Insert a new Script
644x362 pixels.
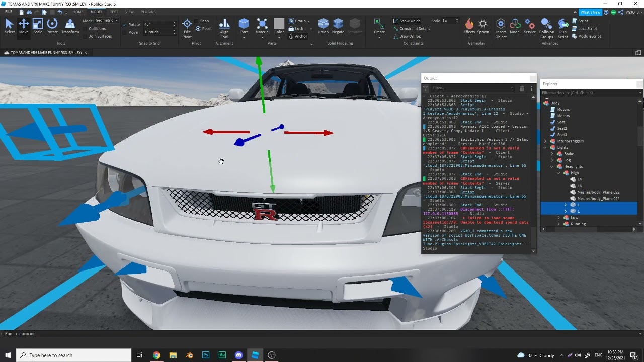[580, 21]
